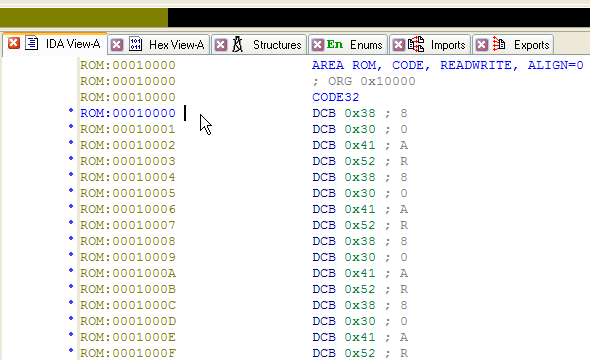Click the Exports tab icon

point(499,44)
